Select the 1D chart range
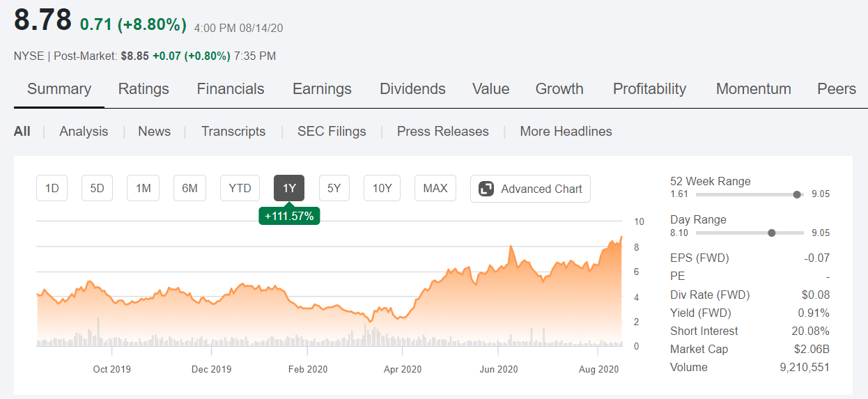This screenshot has width=868, height=399. click(x=52, y=188)
